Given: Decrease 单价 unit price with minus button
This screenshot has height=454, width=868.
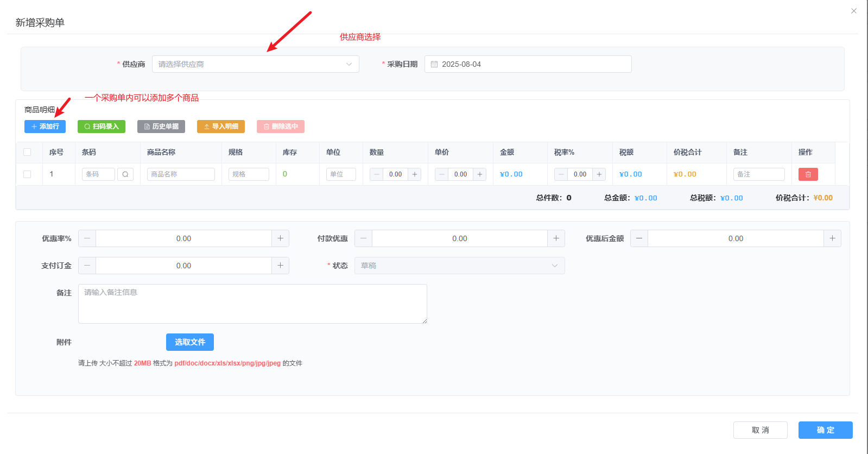Looking at the screenshot, I should point(442,174).
